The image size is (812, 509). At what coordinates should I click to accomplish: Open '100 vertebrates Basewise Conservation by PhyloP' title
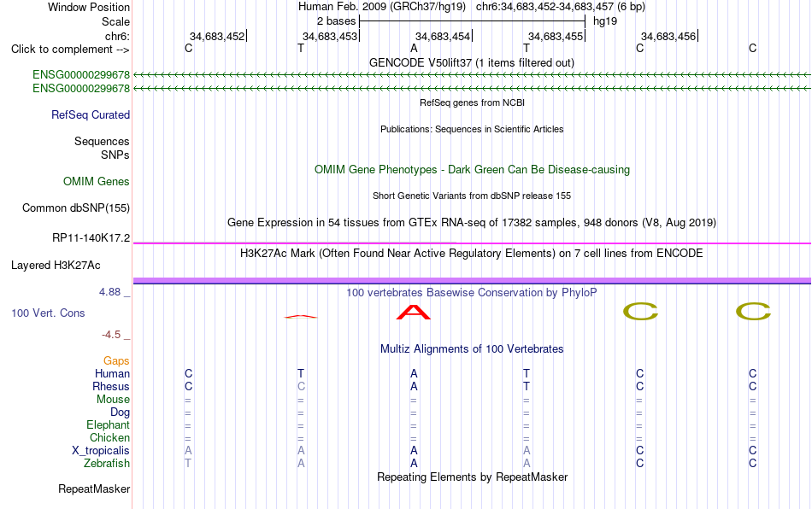point(472,292)
